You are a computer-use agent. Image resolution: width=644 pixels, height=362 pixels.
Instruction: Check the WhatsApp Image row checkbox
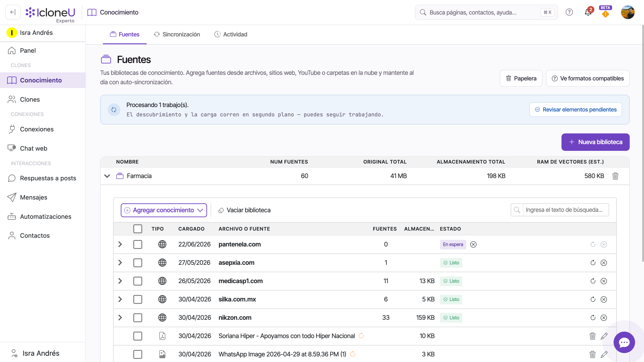pos(138,354)
